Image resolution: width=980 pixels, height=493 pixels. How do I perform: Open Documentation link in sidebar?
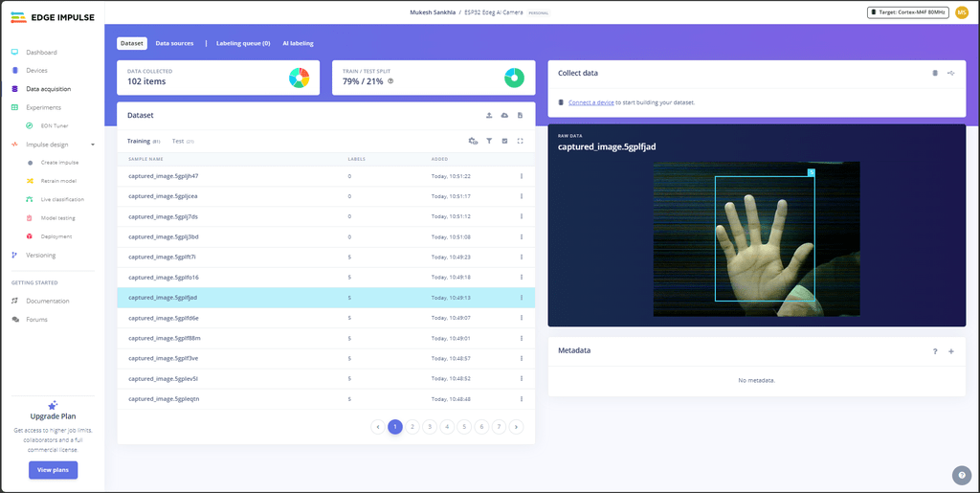48,302
